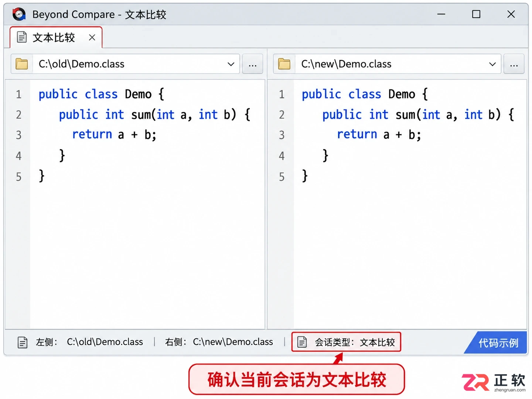Select the 文本比较 session tab

[56, 38]
